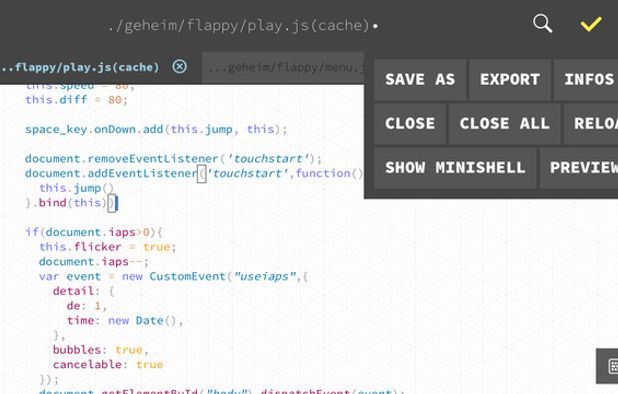618x394 pixels.
Task: Click the "this.jump()" code line
Action: (76, 188)
